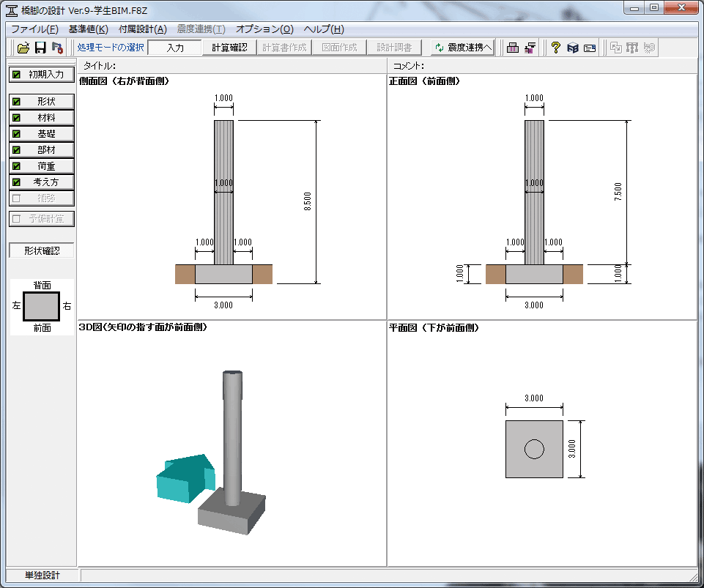Open help with the yellow question mark
This screenshot has width=704, height=588.
pos(555,48)
